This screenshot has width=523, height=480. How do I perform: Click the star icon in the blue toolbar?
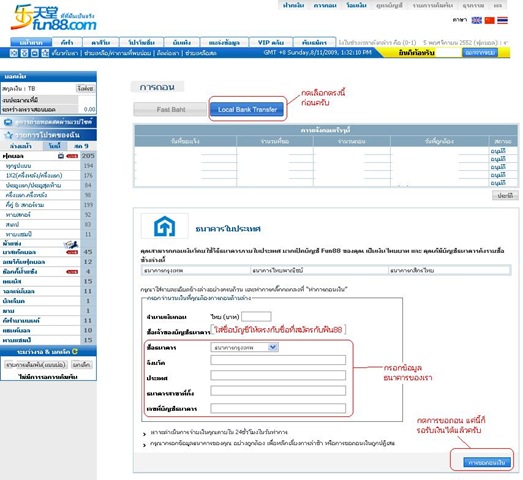coord(45,53)
